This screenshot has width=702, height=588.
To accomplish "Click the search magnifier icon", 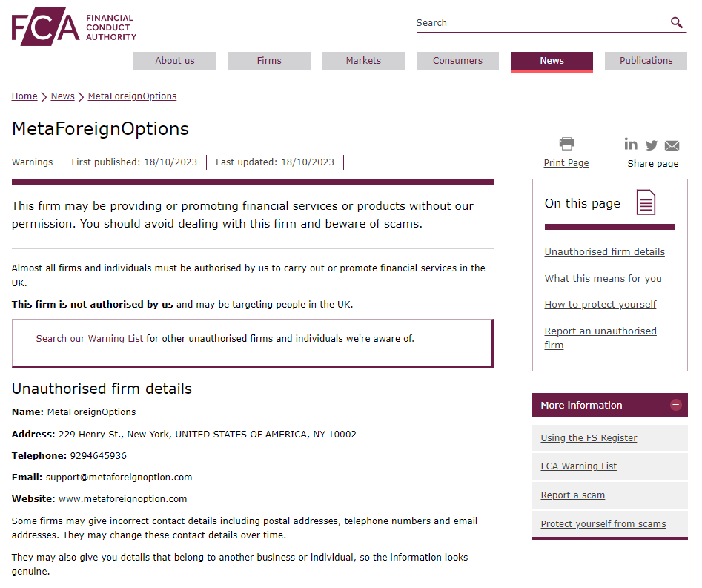I will point(676,23).
